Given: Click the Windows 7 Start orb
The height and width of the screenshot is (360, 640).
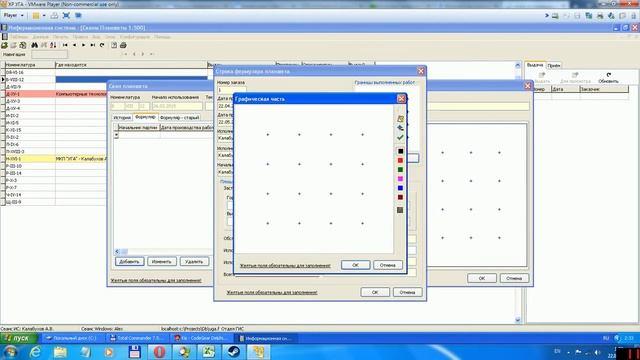Looking at the screenshot, I should (x=10, y=351).
